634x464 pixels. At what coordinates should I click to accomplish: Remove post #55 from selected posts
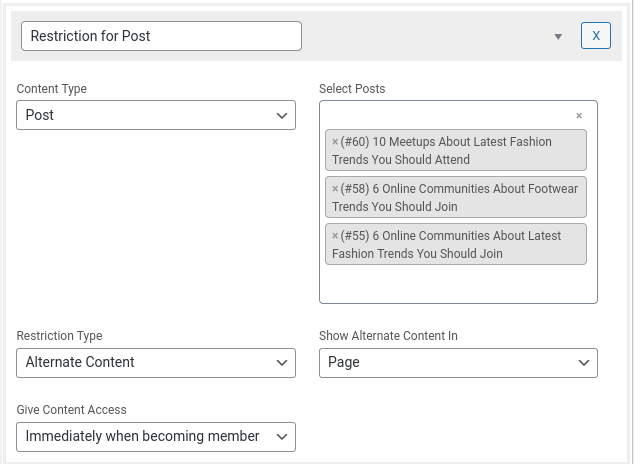[x=335, y=236]
